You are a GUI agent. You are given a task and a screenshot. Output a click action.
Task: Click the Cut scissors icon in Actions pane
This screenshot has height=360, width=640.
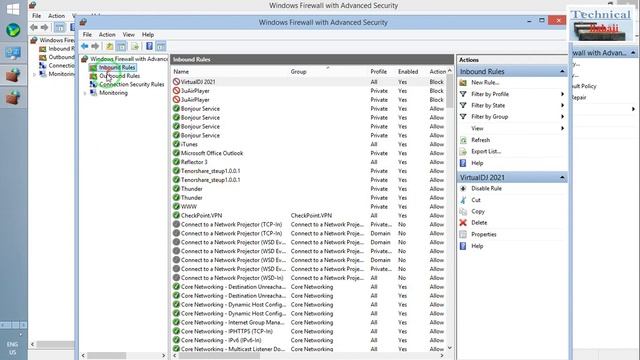click(x=463, y=200)
